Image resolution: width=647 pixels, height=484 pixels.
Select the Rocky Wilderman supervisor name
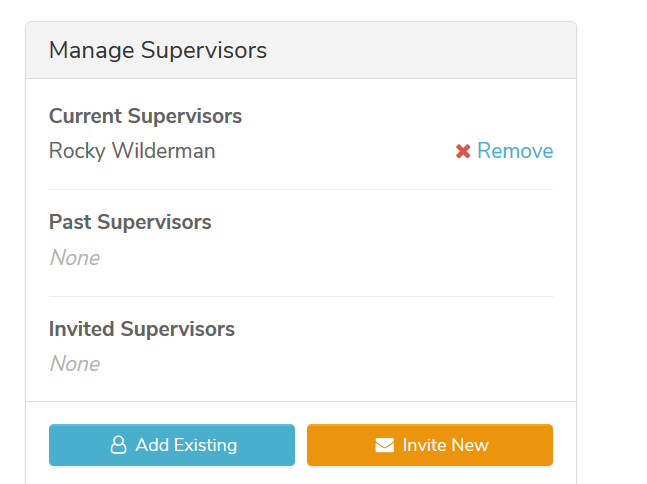pos(132,151)
